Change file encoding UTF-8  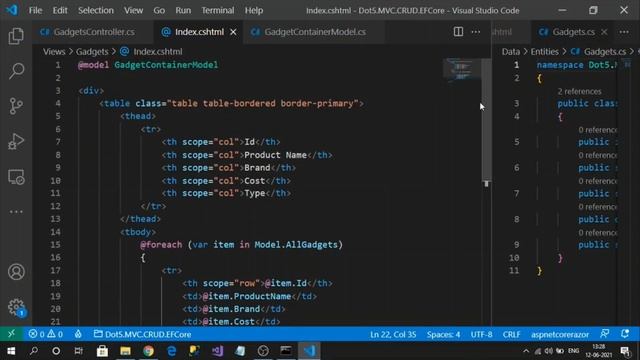[x=481, y=334]
